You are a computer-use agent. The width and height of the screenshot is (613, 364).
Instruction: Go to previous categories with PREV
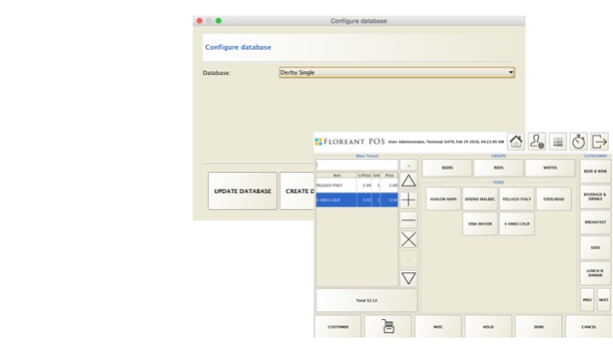tap(588, 300)
